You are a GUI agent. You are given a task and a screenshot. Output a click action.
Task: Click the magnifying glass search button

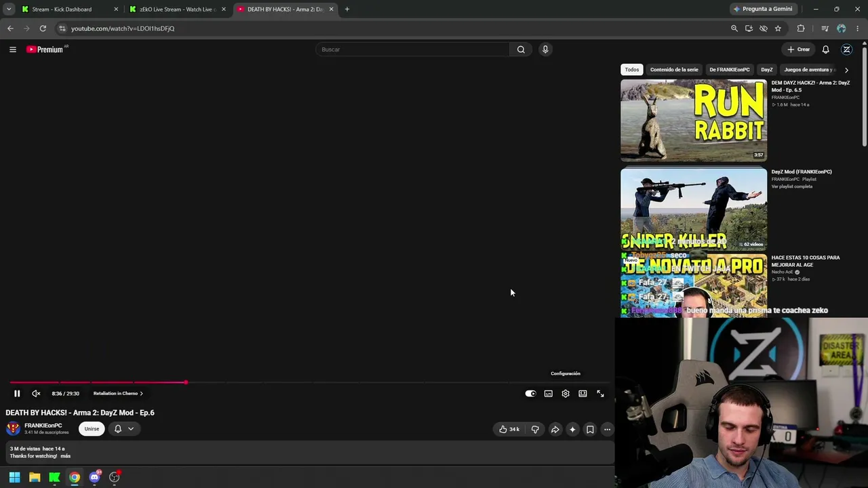click(x=521, y=49)
